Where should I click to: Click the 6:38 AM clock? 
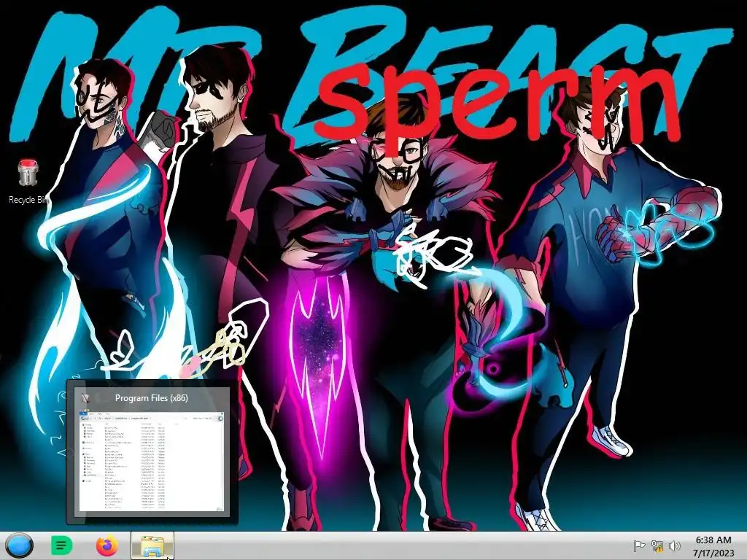[x=713, y=540]
